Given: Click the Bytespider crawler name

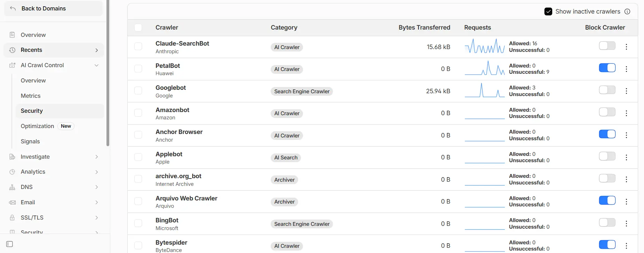Looking at the screenshot, I should [171, 243].
